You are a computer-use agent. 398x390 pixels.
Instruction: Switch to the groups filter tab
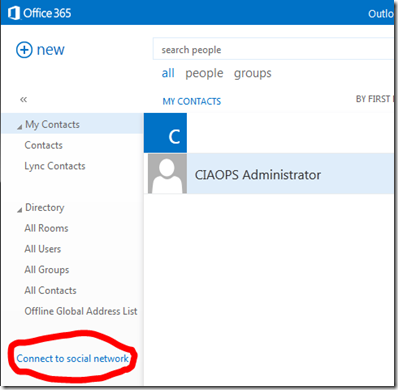[253, 73]
